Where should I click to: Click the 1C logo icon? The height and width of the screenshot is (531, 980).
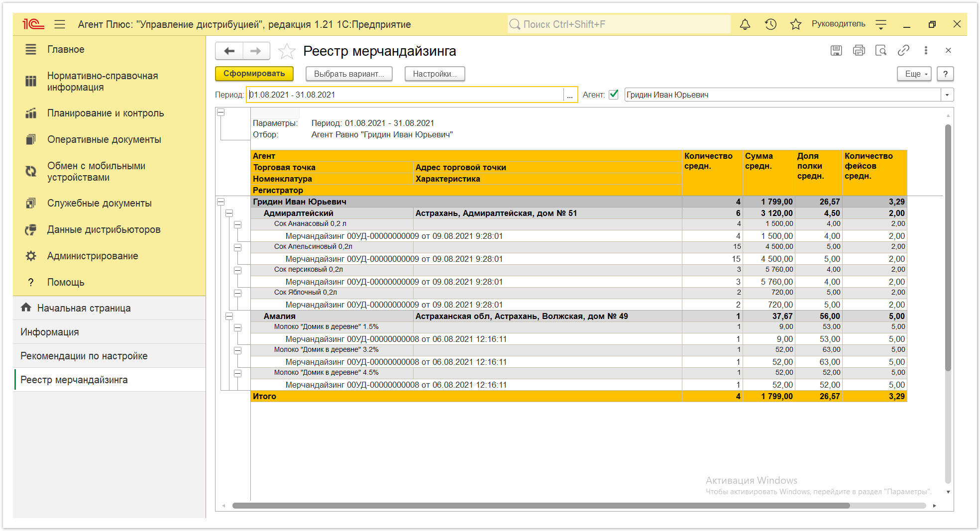pos(33,24)
